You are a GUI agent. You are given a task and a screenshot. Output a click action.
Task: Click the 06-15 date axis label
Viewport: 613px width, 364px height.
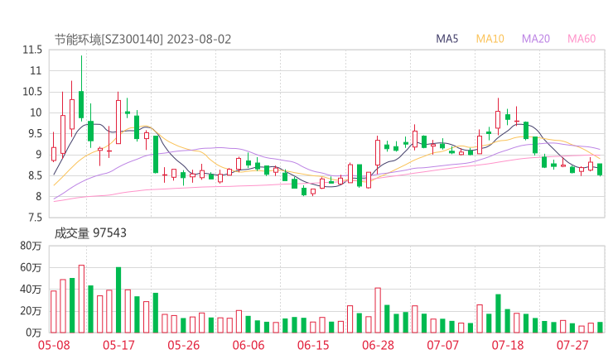313,345
